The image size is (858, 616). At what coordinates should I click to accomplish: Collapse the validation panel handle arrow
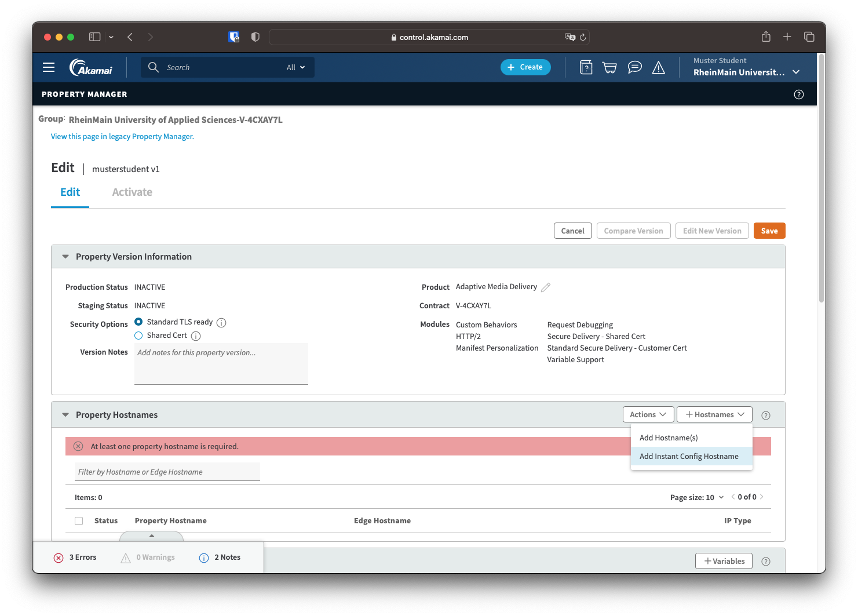[x=152, y=536]
